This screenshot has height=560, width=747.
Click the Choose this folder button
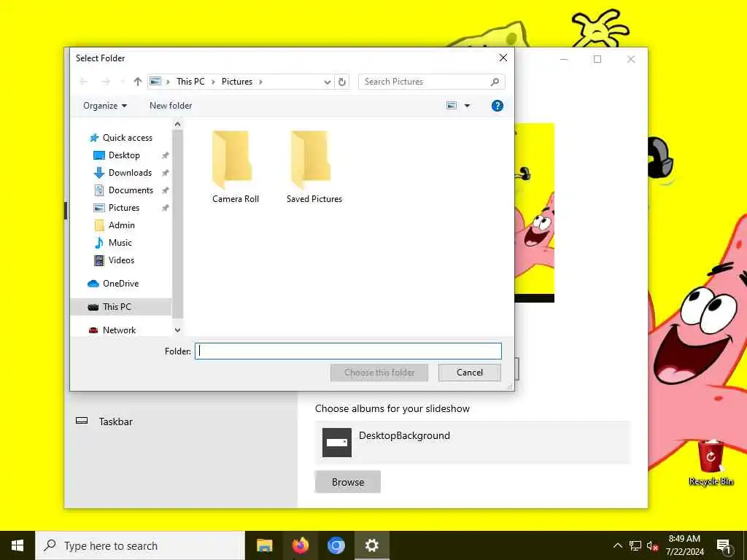point(379,373)
